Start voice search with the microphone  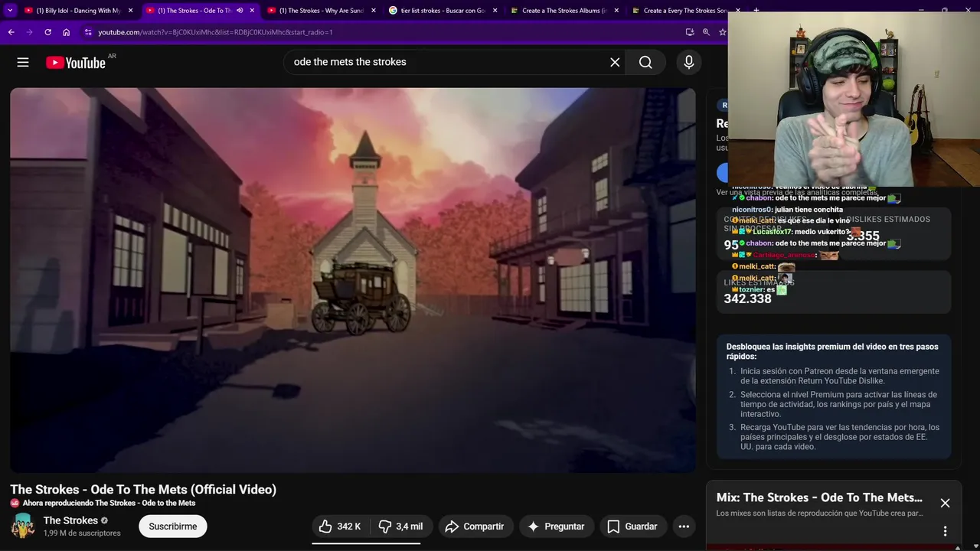(689, 63)
